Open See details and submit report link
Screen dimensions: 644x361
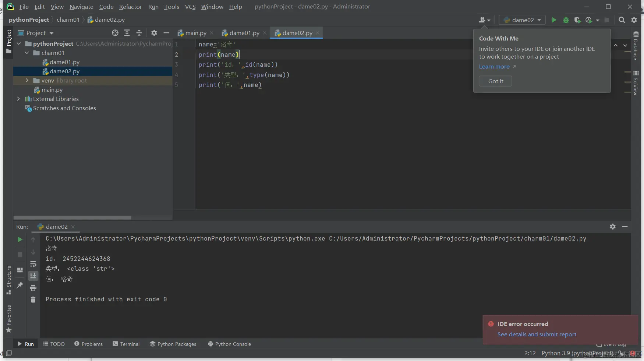pos(537,334)
